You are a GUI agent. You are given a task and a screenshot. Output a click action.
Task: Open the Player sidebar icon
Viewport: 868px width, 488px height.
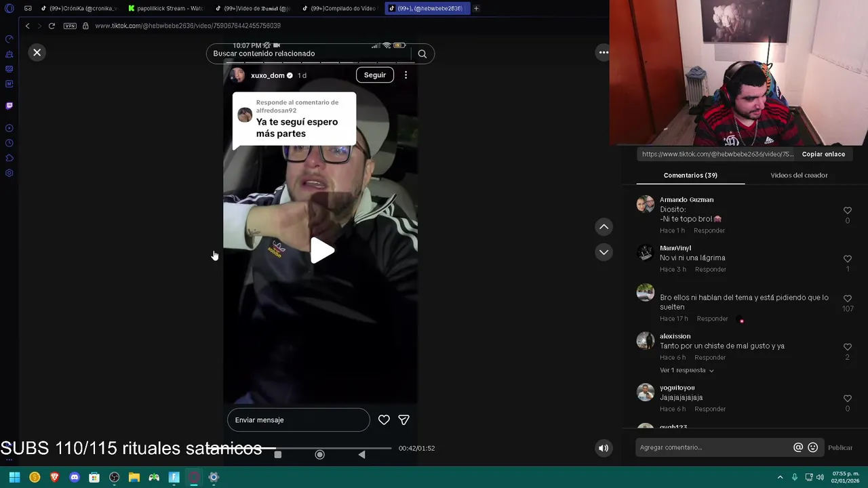coord(9,128)
